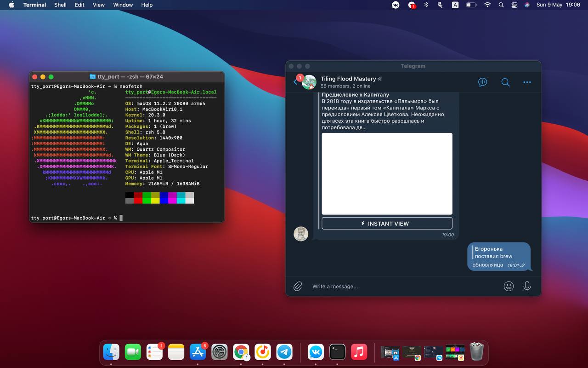Open the View menu in menu bar
This screenshot has height=368, width=588.
coord(99,5)
